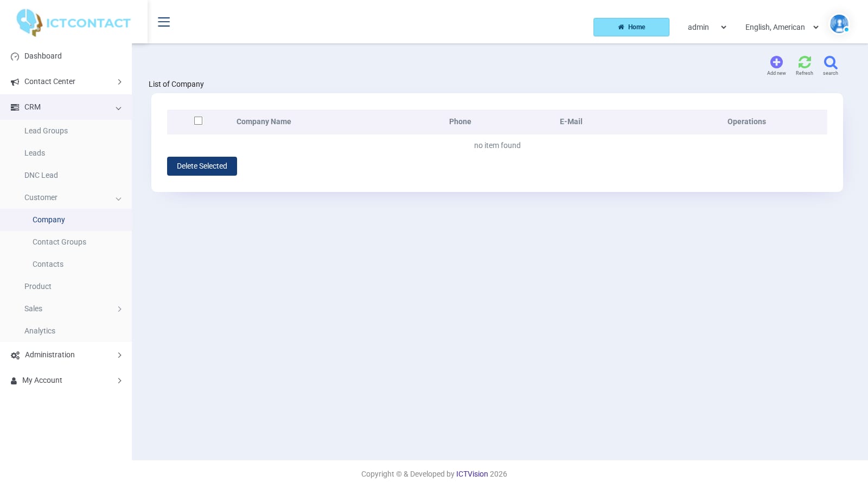868x488 pixels.
Task: Open the ICTVision footer link
Action: click(x=472, y=474)
